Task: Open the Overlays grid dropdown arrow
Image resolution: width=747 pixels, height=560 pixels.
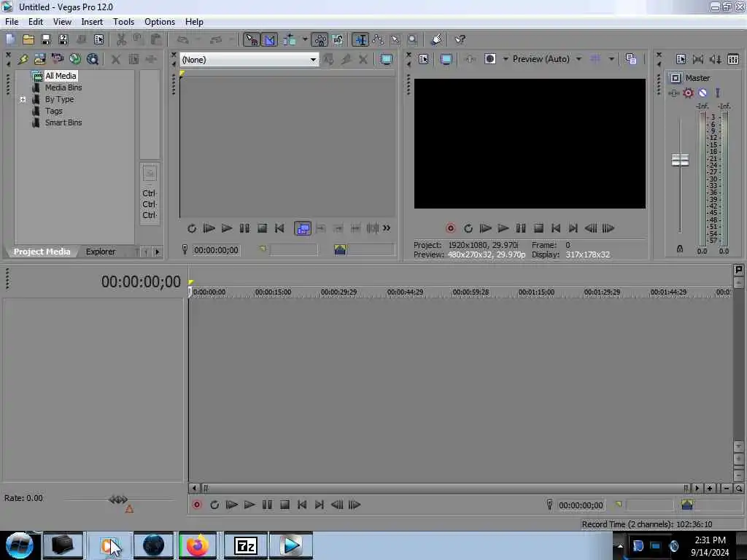Action: point(611,59)
